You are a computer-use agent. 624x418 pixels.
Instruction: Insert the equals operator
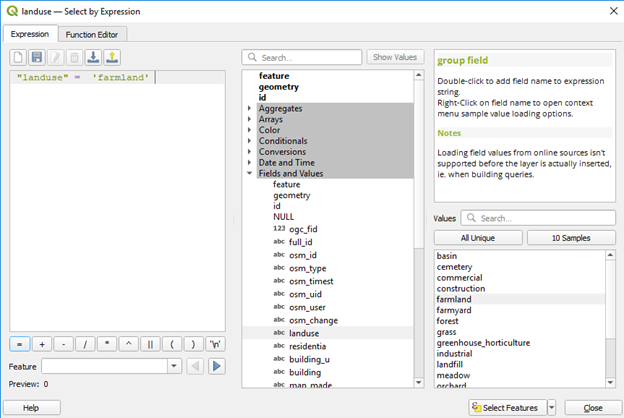click(x=20, y=343)
